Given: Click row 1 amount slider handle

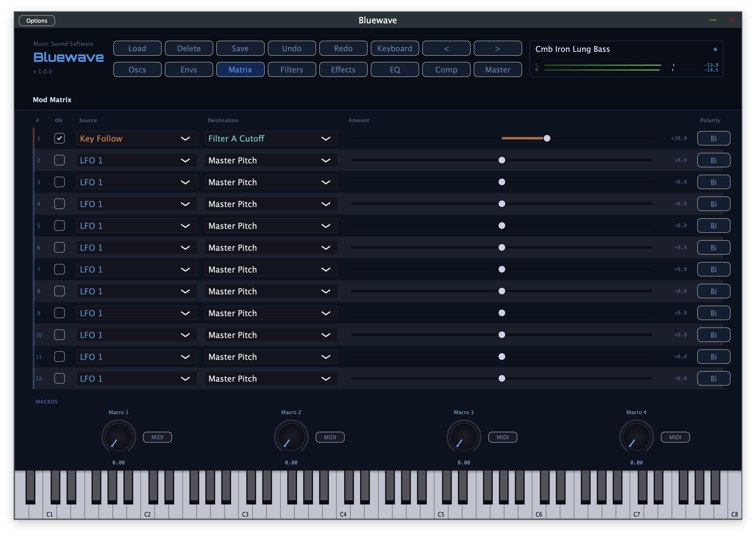Looking at the screenshot, I should 547,138.
